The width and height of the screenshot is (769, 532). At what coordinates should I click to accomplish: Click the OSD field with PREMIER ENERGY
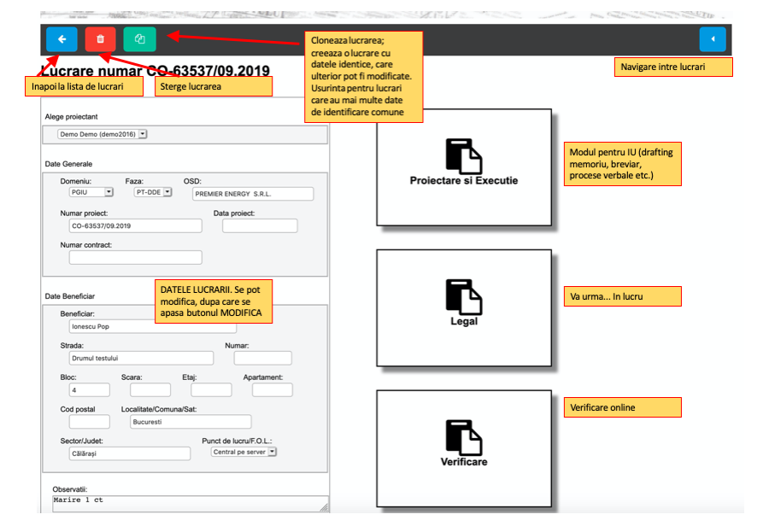253,194
